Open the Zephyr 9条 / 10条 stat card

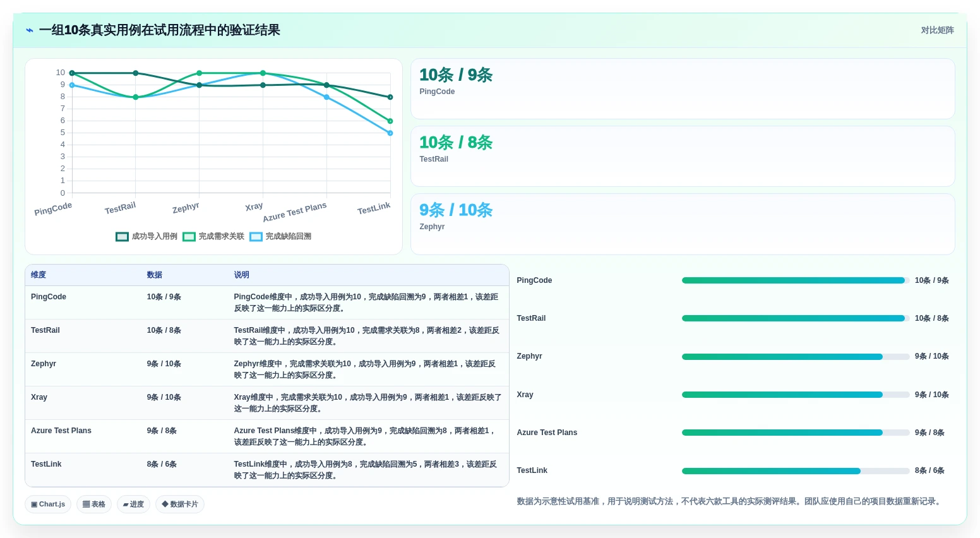683,224
